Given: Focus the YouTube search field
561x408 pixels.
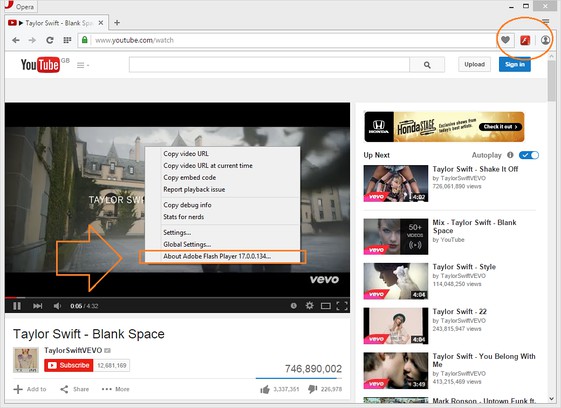Looking at the screenshot, I should pyautogui.click(x=269, y=65).
